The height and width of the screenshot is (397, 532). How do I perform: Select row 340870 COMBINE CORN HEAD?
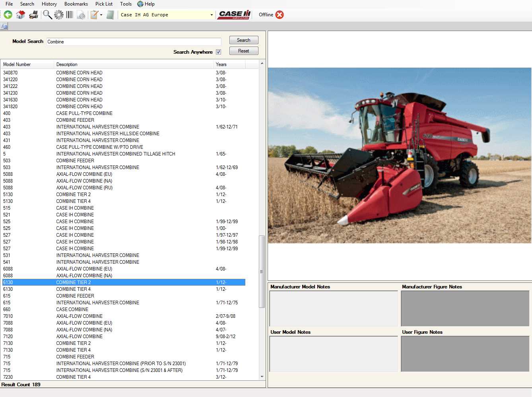coord(123,73)
